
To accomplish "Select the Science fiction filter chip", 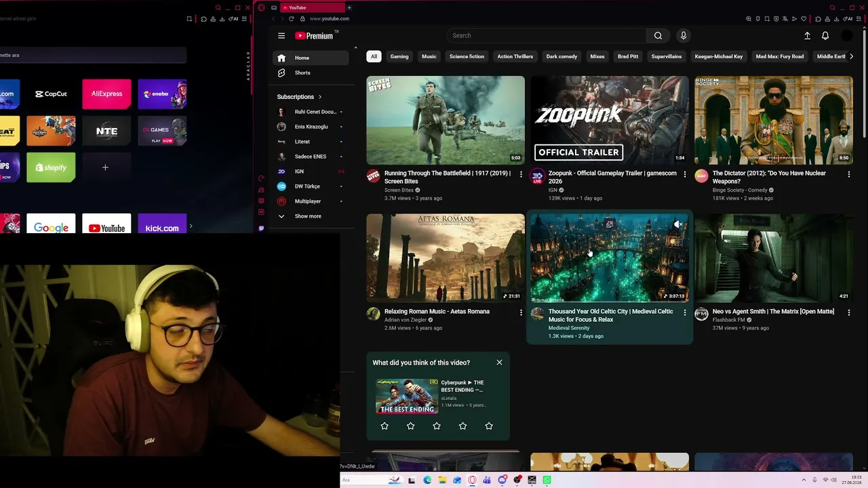I will [x=467, y=56].
